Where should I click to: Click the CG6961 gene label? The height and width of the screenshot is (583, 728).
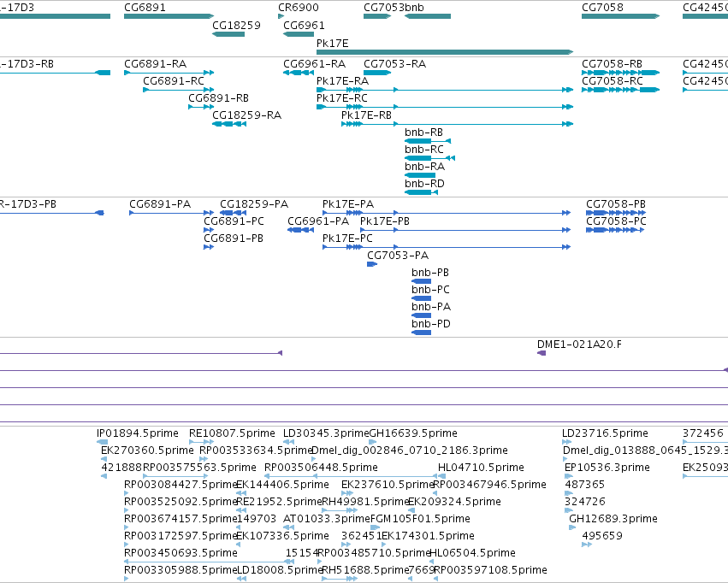pyautogui.click(x=304, y=26)
